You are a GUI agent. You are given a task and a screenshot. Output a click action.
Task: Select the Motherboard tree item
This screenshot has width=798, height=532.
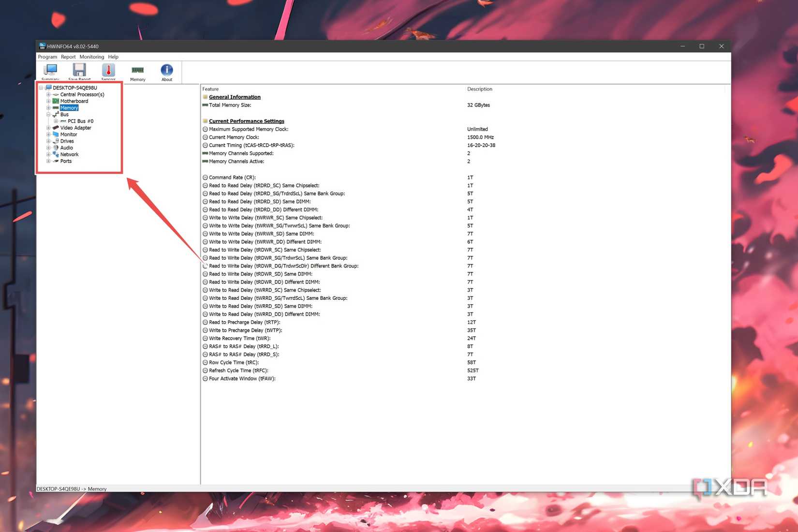coord(74,101)
